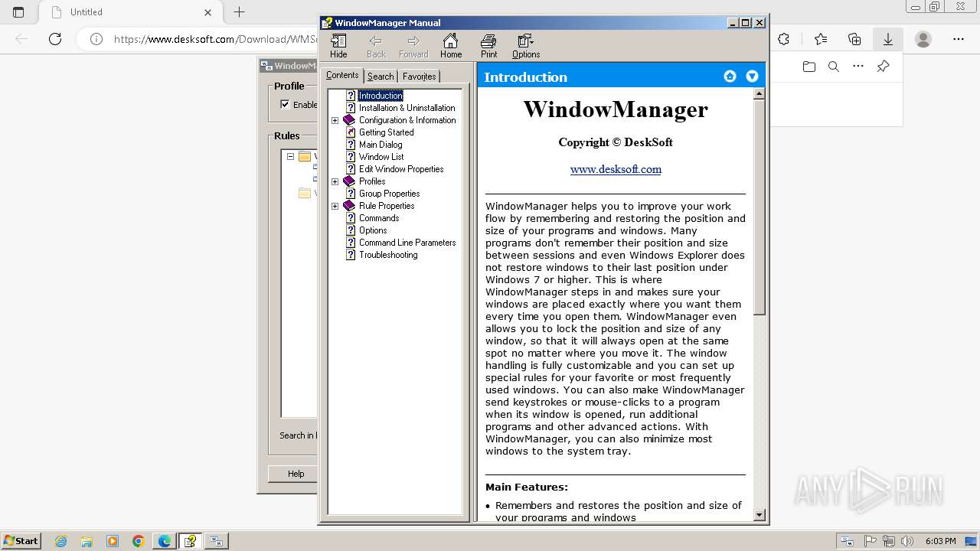Open the Options toolbar menu

526,46
